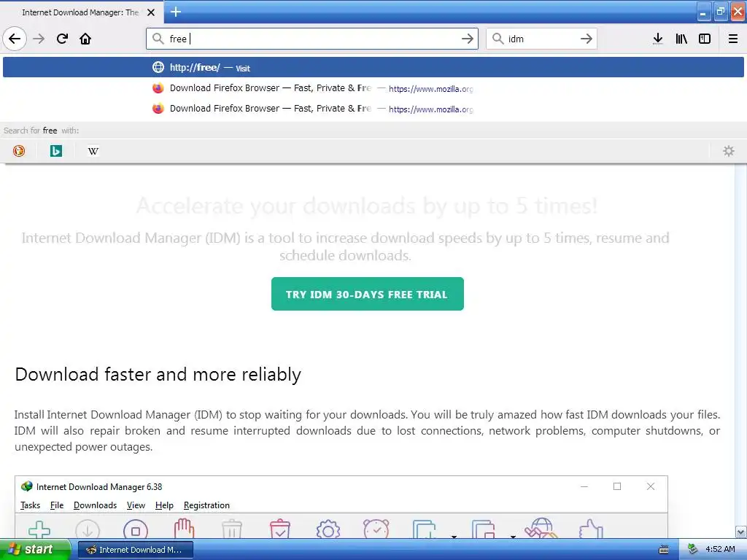The width and height of the screenshot is (747, 560).
Task: Click the search box containing 'idm'
Action: 541,39
